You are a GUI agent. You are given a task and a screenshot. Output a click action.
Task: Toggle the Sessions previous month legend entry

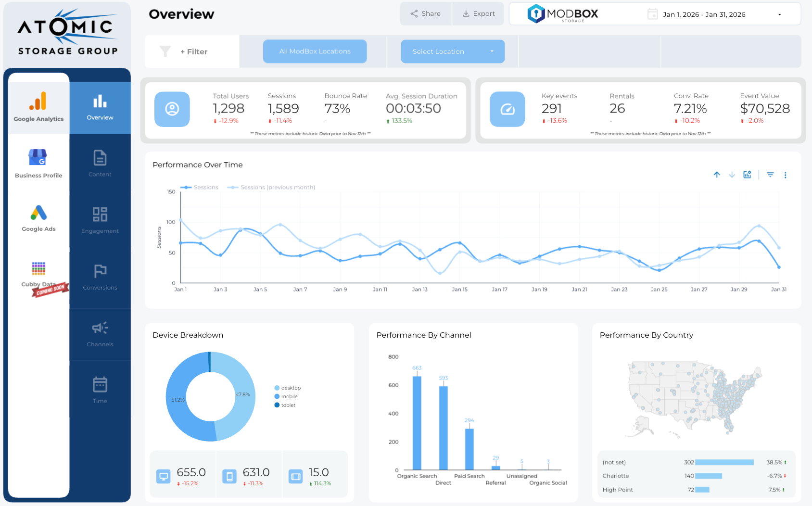click(x=271, y=187)
